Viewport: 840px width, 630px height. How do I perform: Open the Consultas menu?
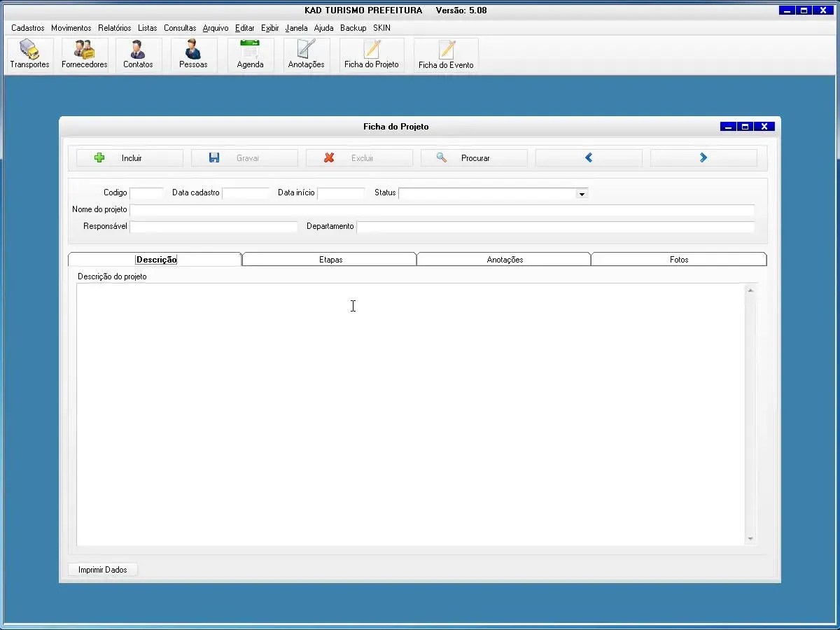[x=180, y=28]
